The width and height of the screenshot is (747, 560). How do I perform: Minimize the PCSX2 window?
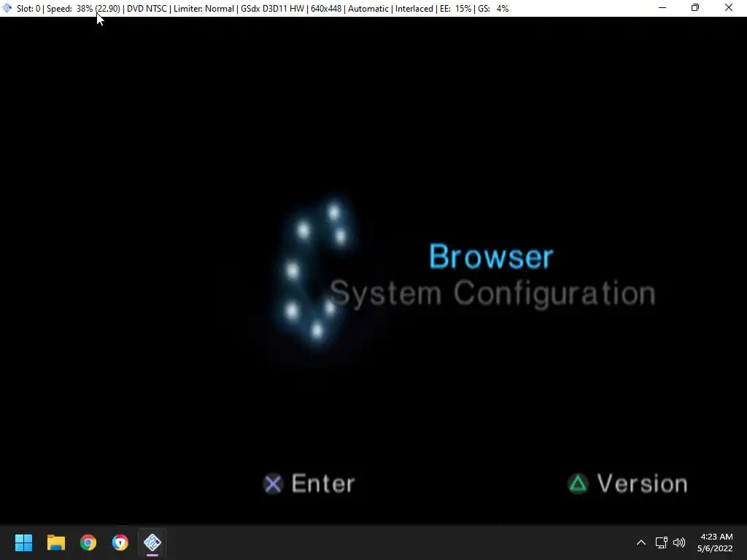tap(662, 8)
